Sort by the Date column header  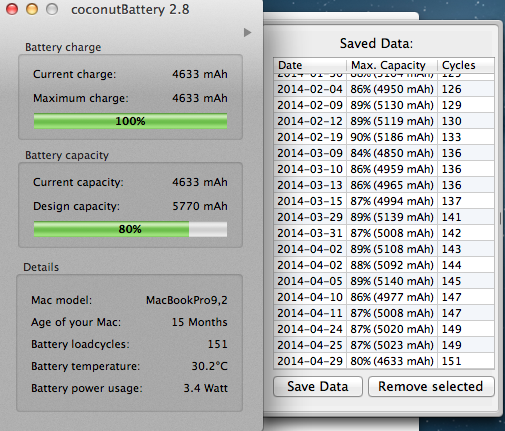(310, 65)
